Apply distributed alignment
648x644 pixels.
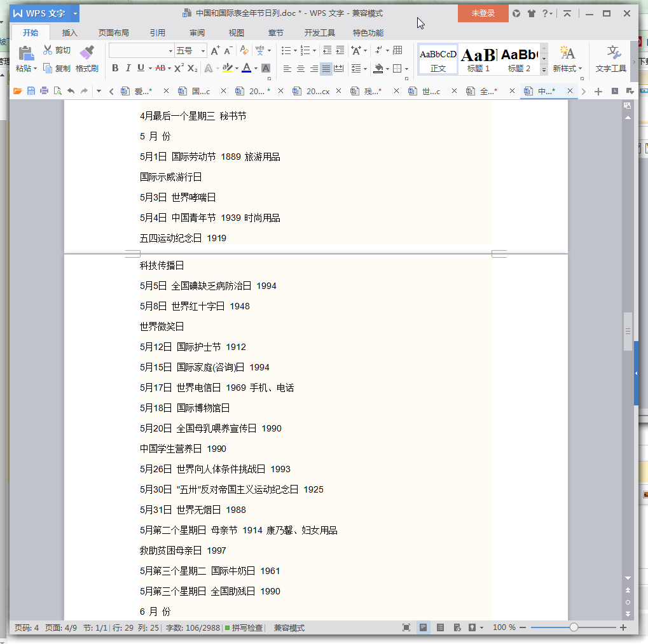[339, 69]
